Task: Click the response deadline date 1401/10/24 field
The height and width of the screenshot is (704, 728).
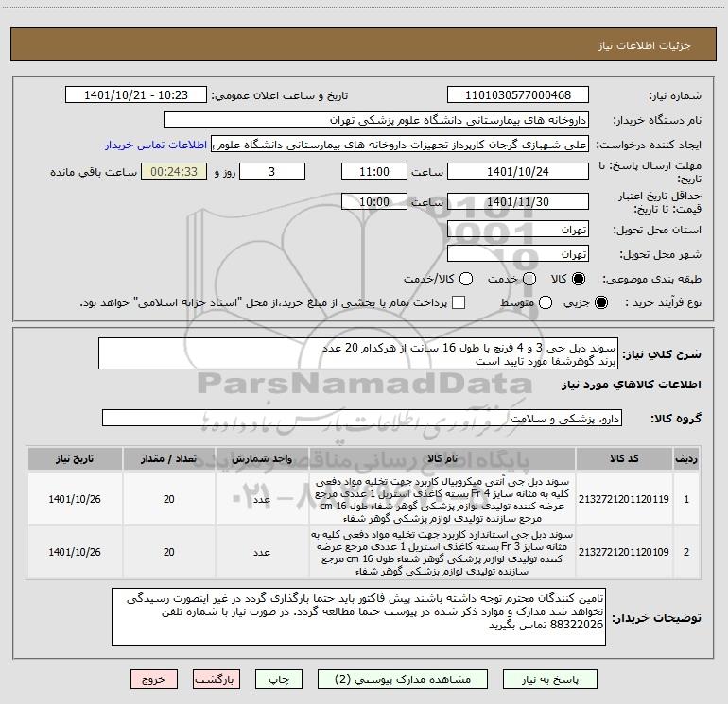Action: [518, 171]
